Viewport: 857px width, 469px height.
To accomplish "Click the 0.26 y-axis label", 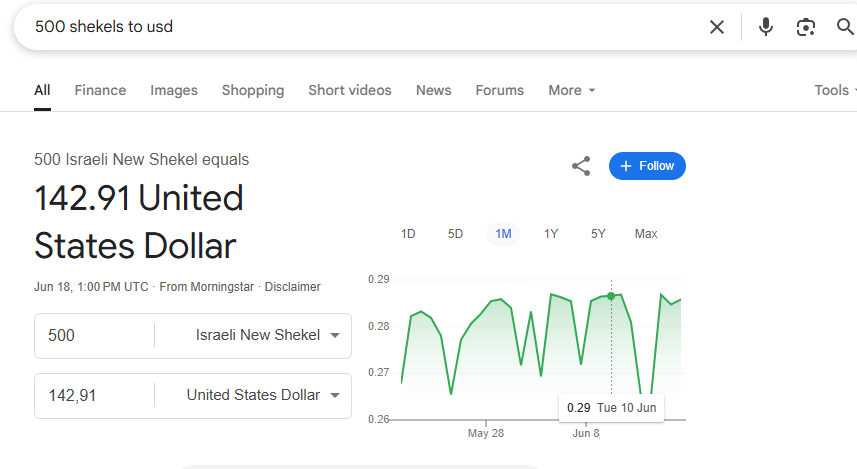I will (x=379, y=419).
